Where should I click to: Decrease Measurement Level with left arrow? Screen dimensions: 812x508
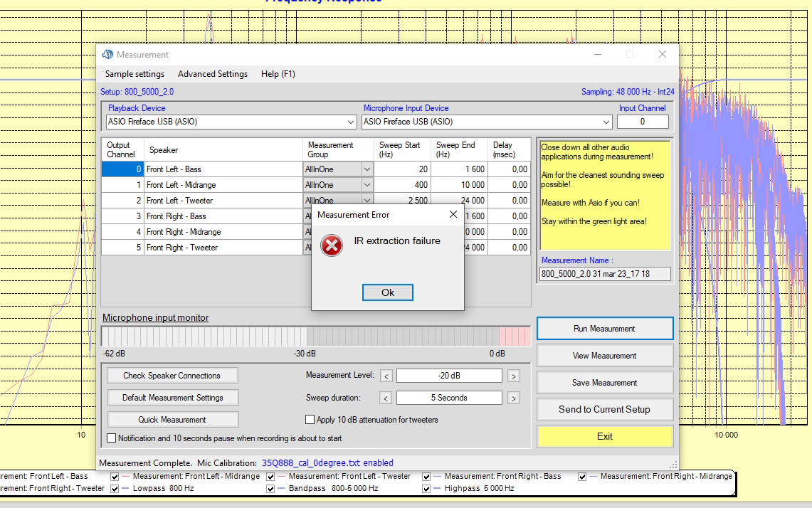(x=386, y=376)
